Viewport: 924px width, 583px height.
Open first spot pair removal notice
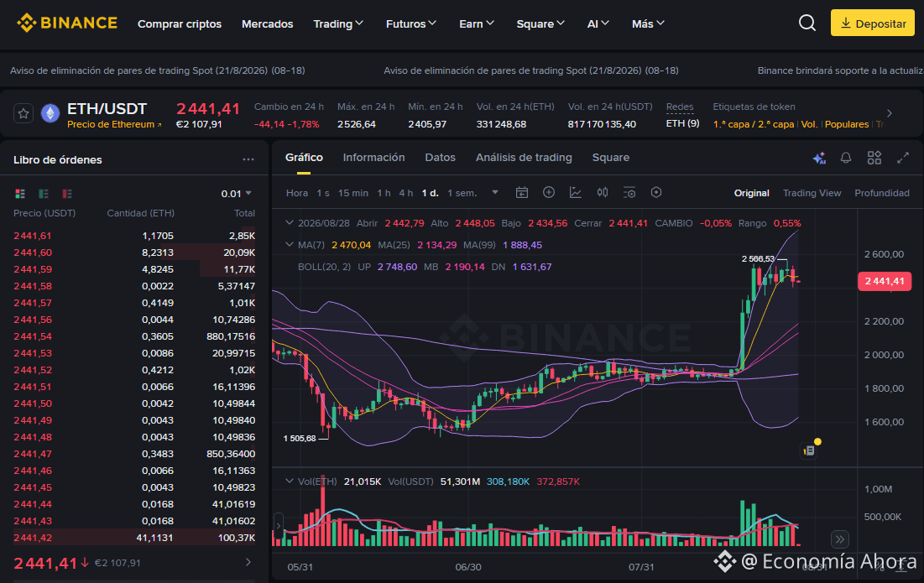click(x=157, y=70)
